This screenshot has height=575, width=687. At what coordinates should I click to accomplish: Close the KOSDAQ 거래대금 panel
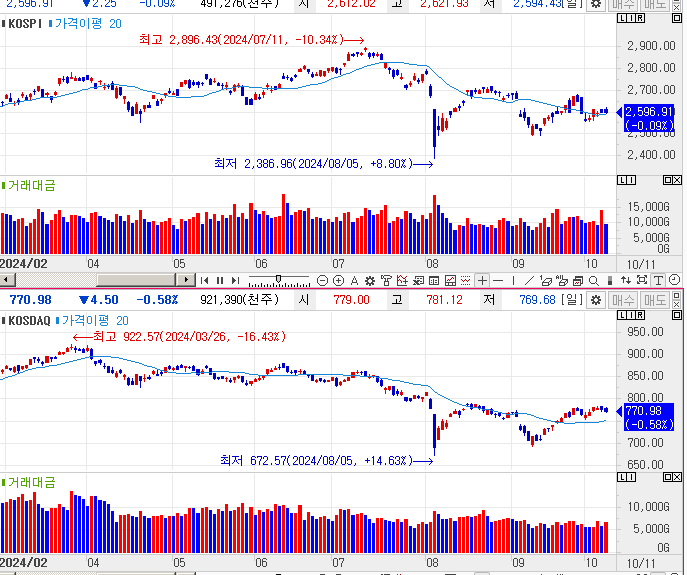point(677,477)
